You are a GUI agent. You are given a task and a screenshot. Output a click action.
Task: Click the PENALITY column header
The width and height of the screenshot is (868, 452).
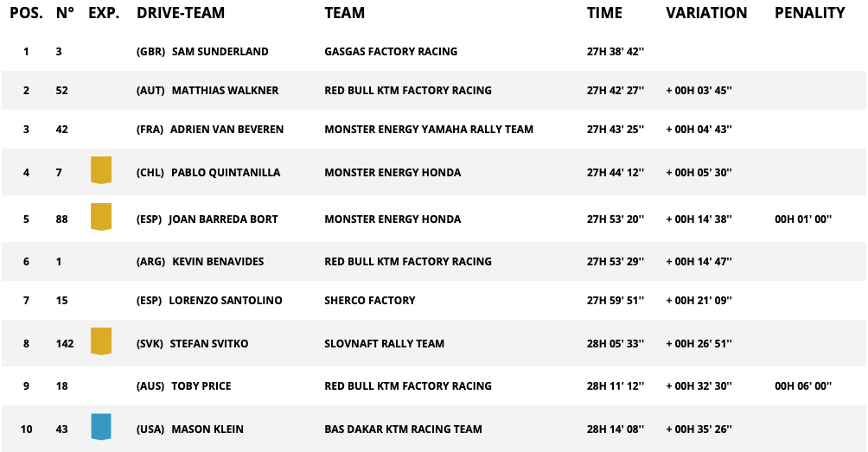click(x=810, y=13)
